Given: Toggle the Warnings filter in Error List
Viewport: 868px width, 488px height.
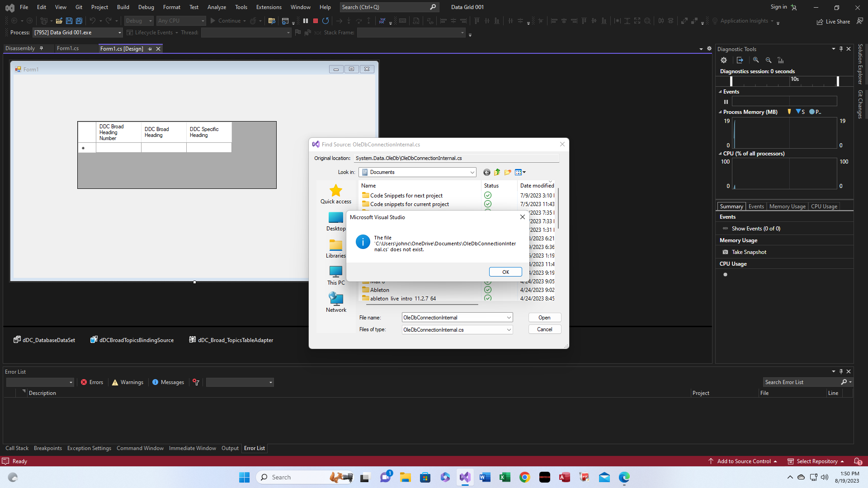Looking at the screenshot, I should click(127, 382).
